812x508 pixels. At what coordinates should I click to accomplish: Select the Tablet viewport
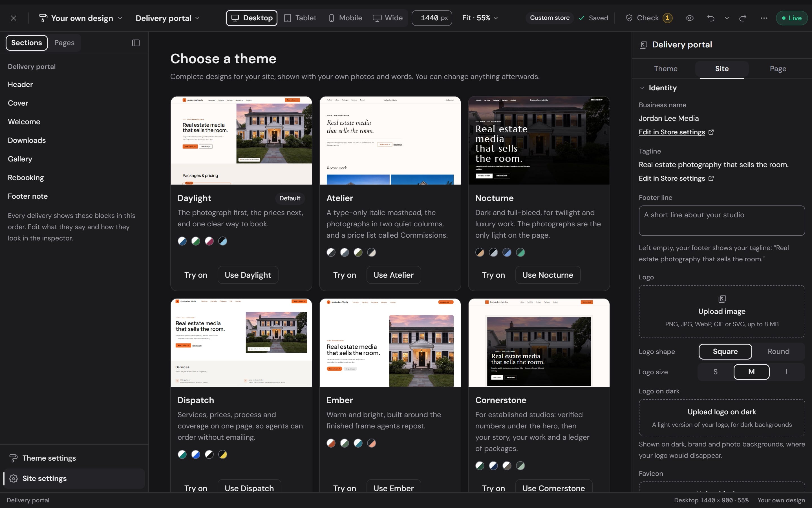[x=300, y=18]
